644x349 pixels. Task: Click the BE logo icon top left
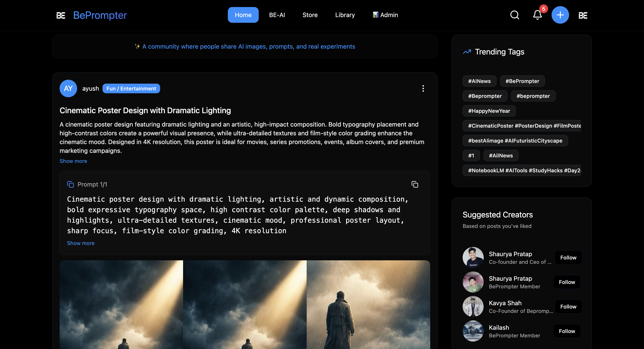coord(60,15)
